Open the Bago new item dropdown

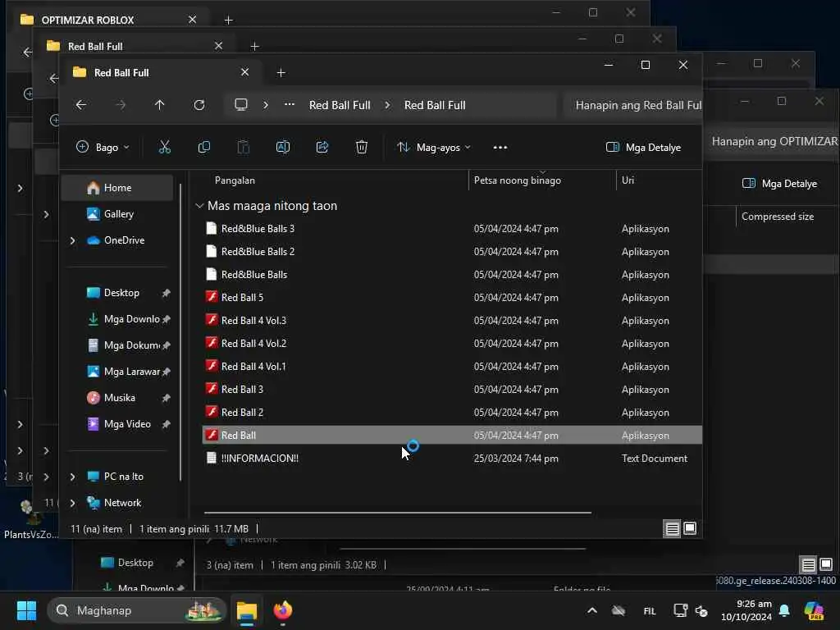tap(103, 148)
